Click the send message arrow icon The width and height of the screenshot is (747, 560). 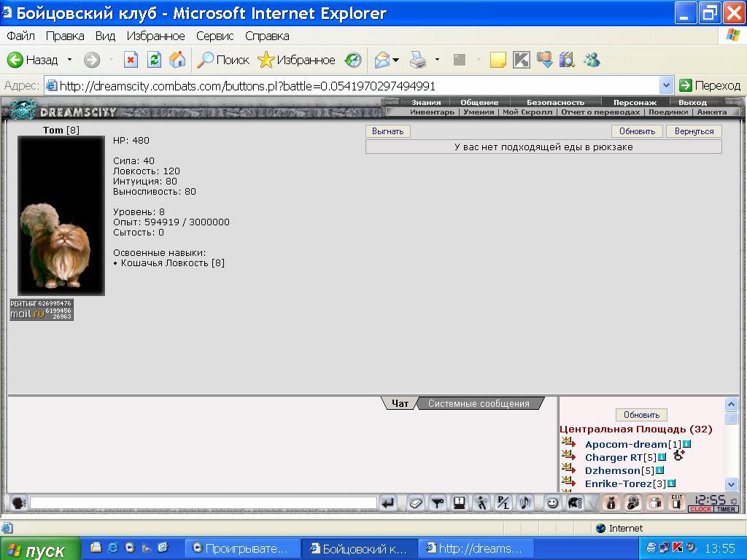coord(388,503)
